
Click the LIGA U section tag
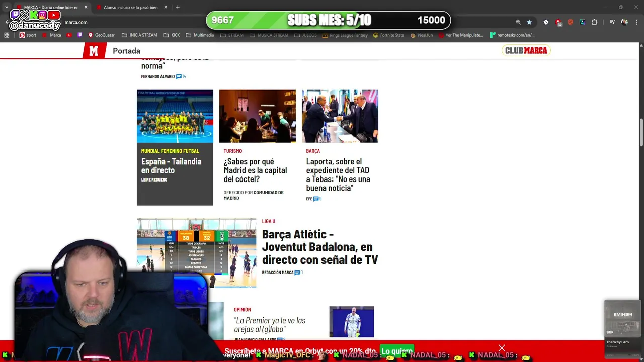pyautogui.click(x=269, y=221)
